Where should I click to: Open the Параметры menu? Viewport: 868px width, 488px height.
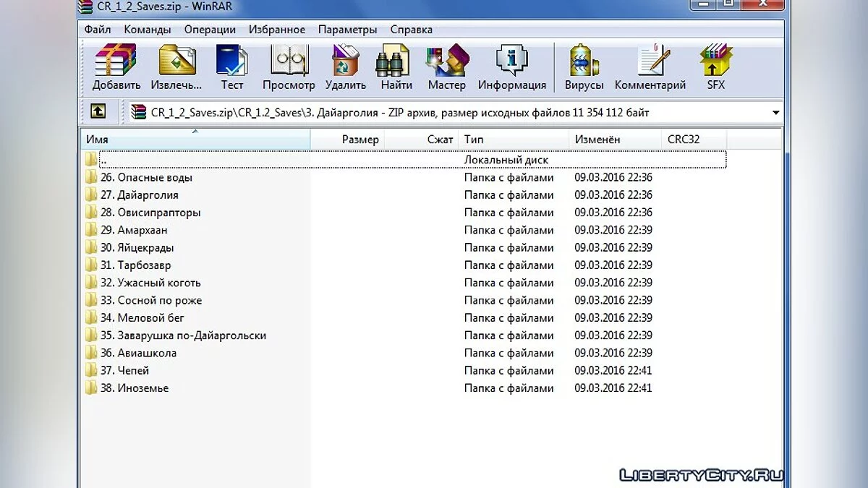click(347, 30)
